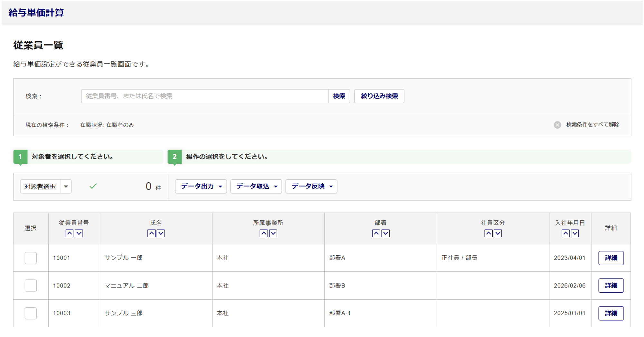Sort 社員区分 column descending

pyautogui.click(x=498, y=233)
